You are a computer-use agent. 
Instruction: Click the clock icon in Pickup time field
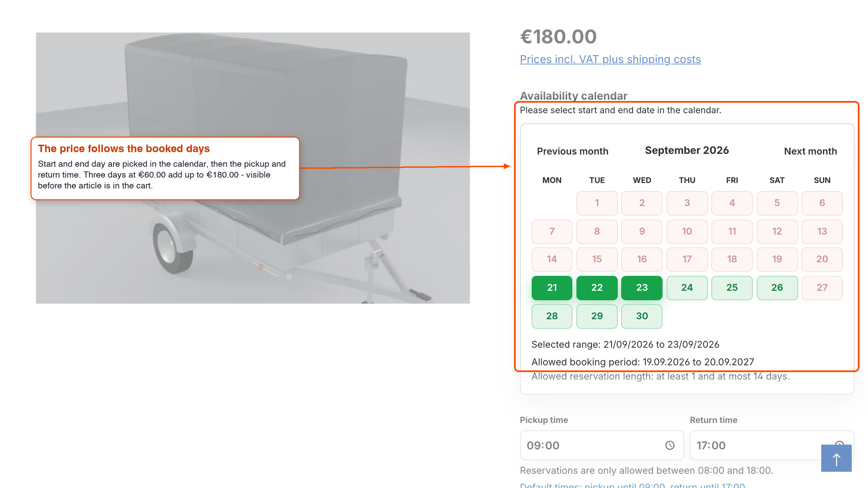pyautogui.click(x=670, y=445)
